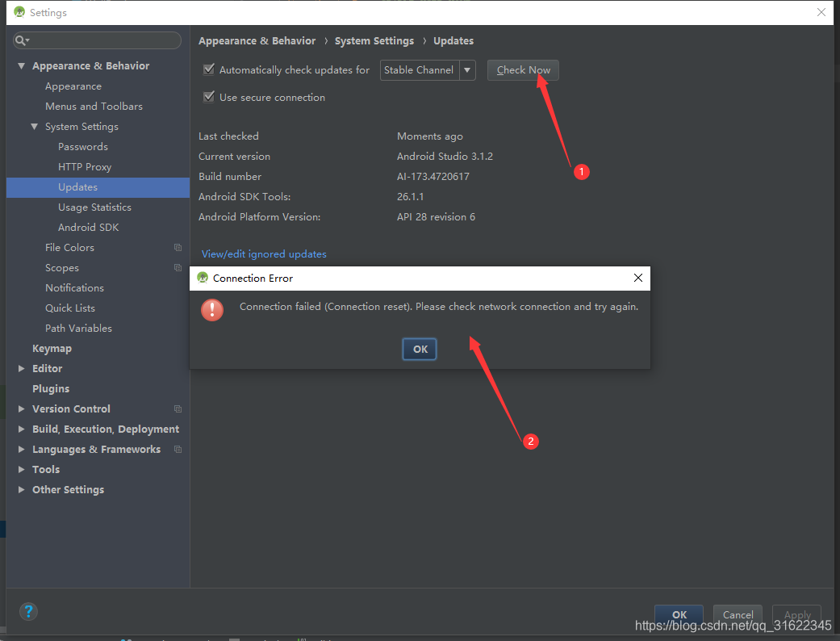
Task: Click the API 28 revision 6 value
Action: point(436,217)
